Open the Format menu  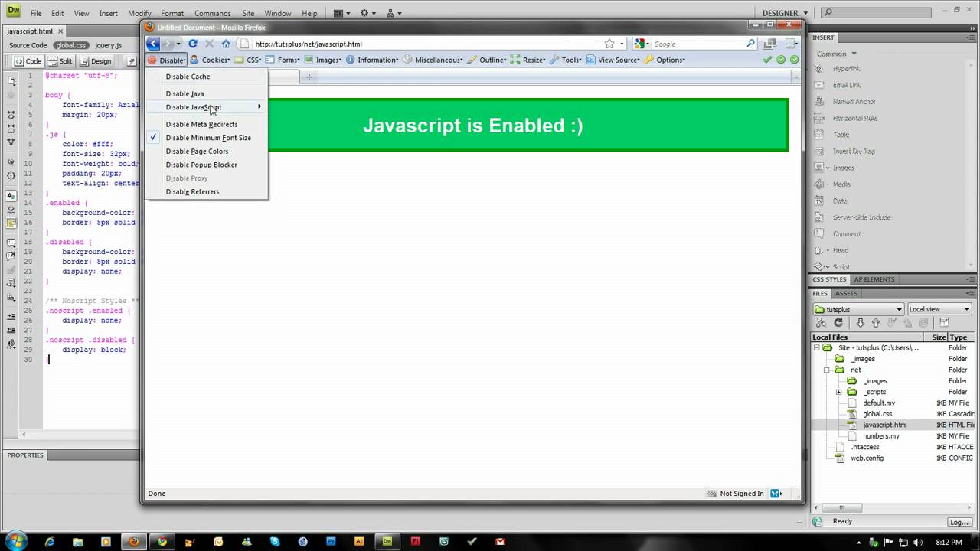click(172, 13)
